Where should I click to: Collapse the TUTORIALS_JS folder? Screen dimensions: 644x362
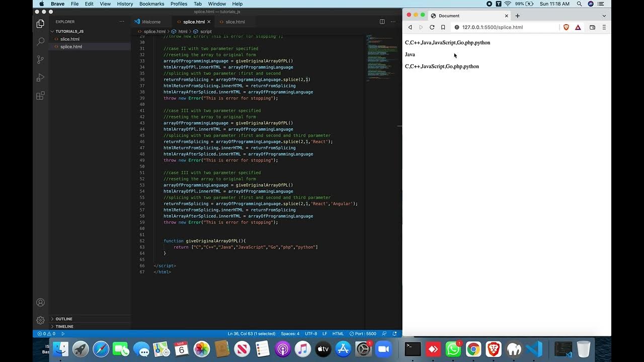coord(90,31)
